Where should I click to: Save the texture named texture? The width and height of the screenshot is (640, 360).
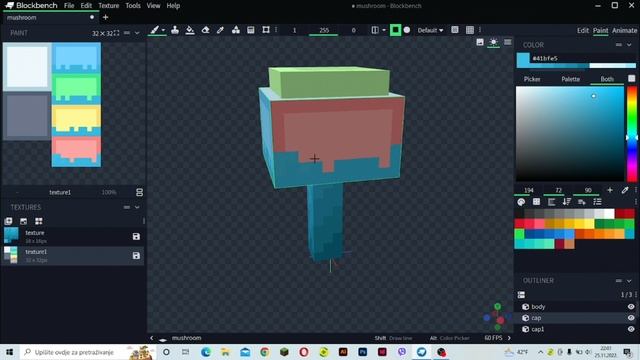pyautogui.click(x=136, y=236)
